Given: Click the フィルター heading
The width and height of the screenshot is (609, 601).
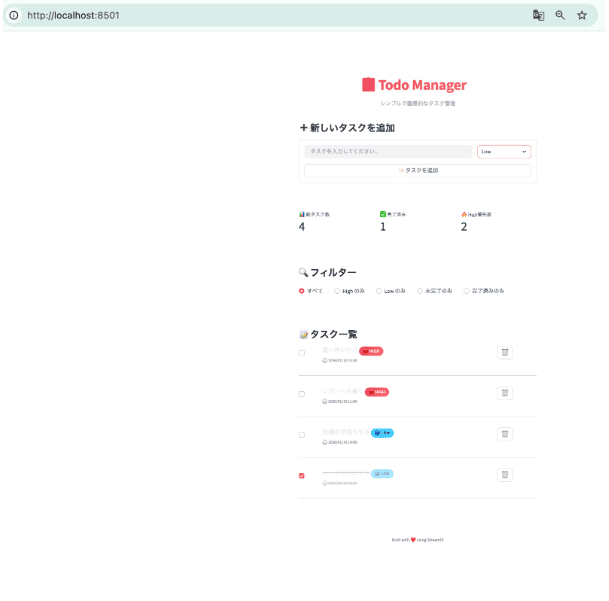Looking at the screenshot, I should click(x=333, y=272).
